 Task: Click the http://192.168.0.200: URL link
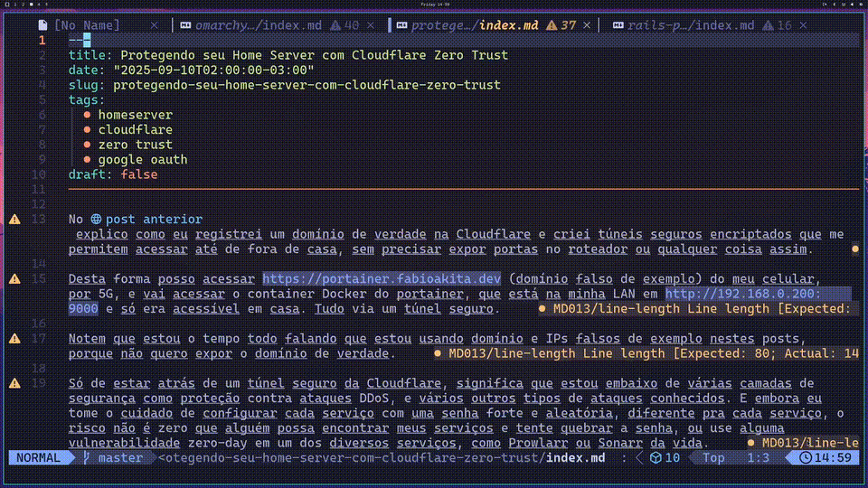(x=743, y=294)
